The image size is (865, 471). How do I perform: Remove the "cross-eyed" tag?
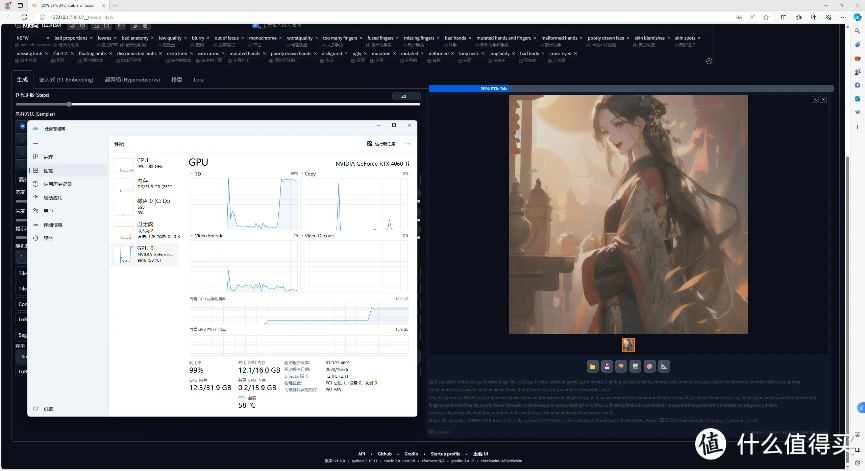575,53
